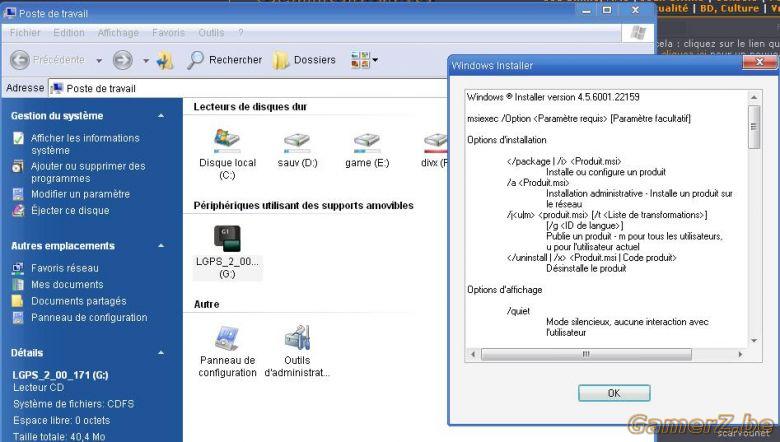Click the Documents partagés folder icon
Image resolution: width=780 pixels, height=442 pixels.
pyautogui.click(x=18, y=301)
